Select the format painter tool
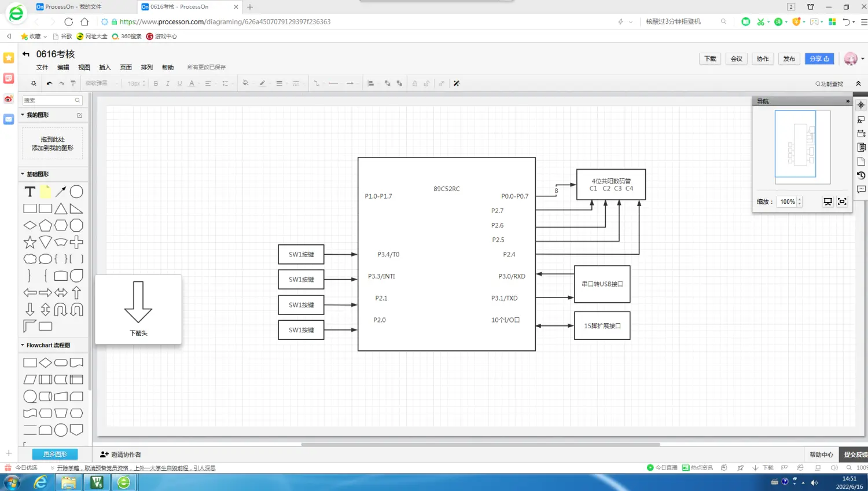 (73, 83)
